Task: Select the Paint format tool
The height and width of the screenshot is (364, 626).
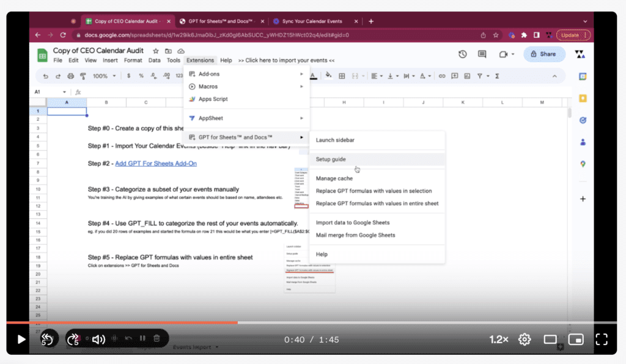Action: pos(83,76)
